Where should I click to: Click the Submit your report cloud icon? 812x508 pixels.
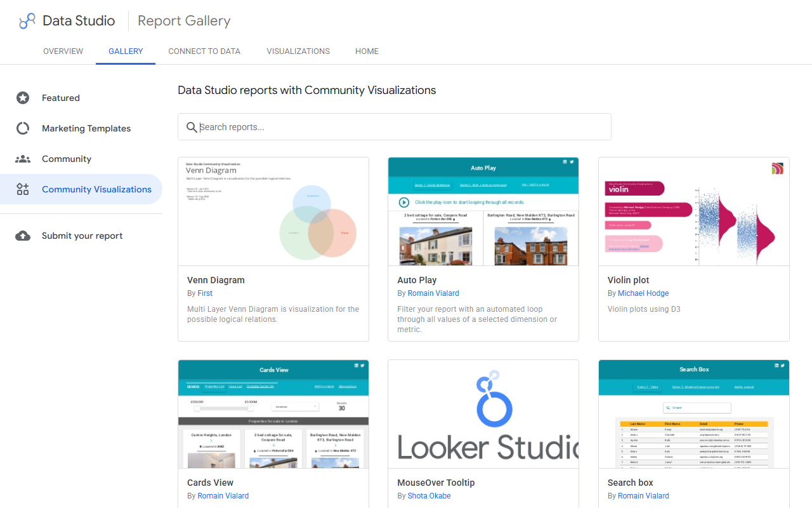point(23,236)
